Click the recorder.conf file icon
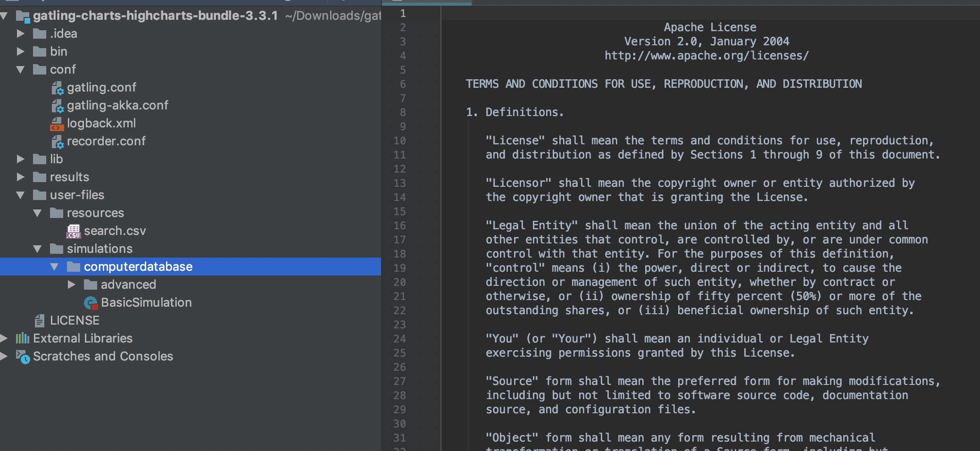Viewport: 980px width, 451px height. pyautogui.click(x=57, y=142)
